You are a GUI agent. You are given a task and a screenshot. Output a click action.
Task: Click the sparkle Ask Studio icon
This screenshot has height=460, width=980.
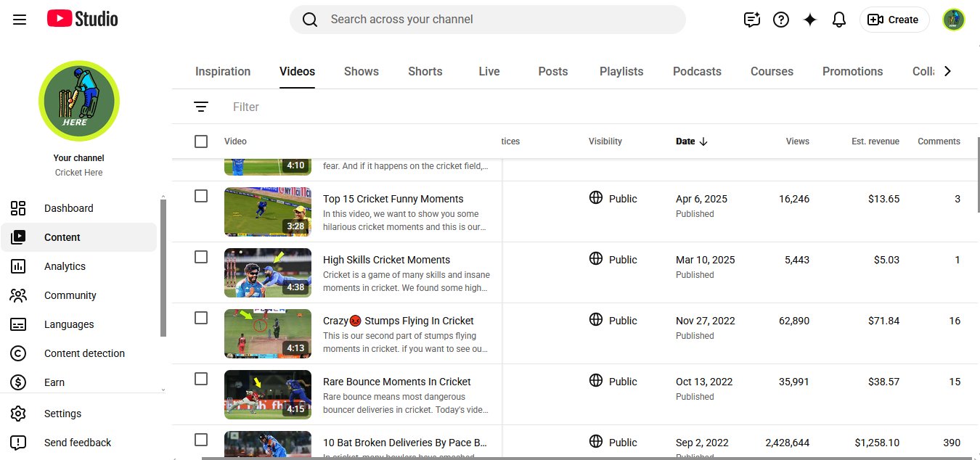(810, 20)
